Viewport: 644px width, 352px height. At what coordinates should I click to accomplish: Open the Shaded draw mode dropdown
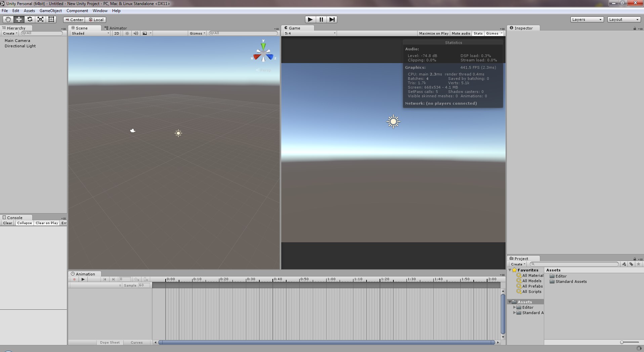[x=90, y=33]
